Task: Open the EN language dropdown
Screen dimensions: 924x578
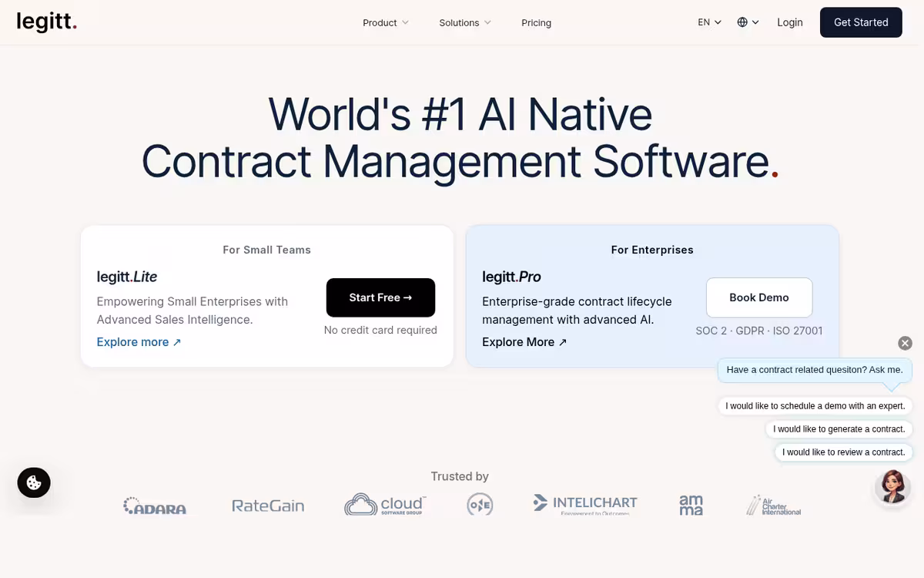Action: click(709, 22)
